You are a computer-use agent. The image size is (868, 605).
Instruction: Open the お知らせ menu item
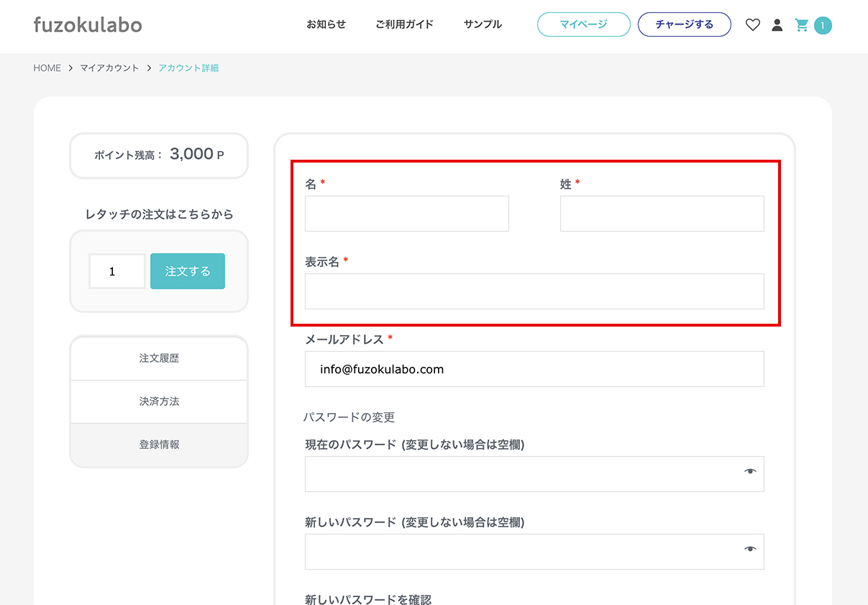tap(326, 24)
